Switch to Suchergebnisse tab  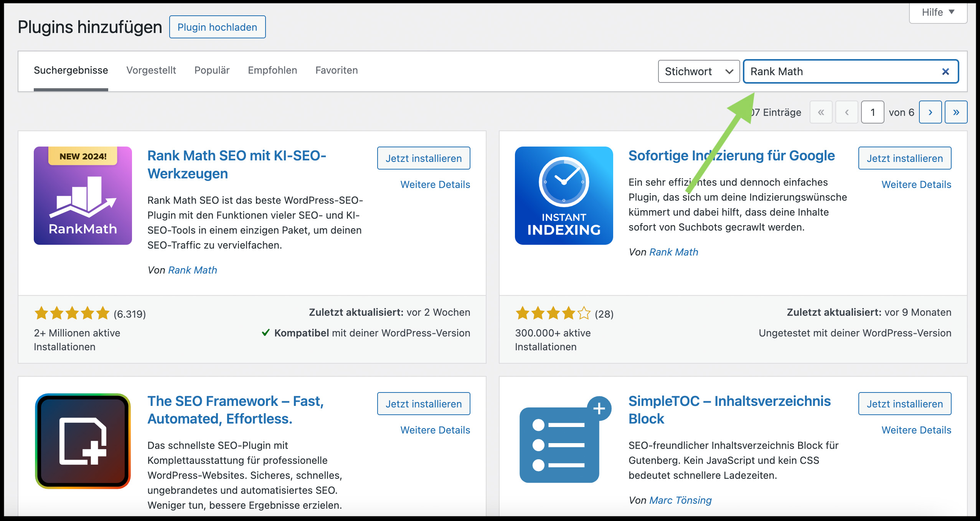(71, 70)
